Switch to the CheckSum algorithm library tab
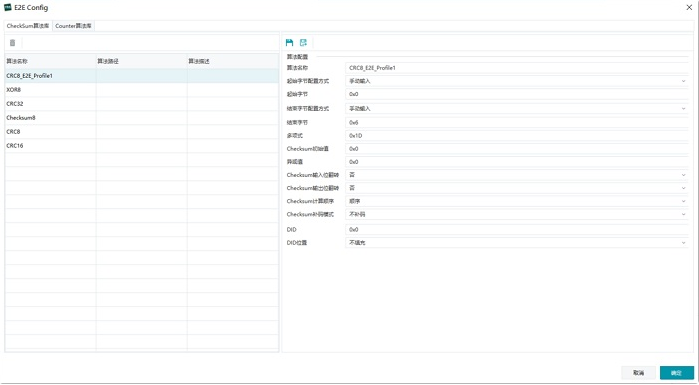Image resolution: width=699 pixels, height=385 pixels. [28, 26]
